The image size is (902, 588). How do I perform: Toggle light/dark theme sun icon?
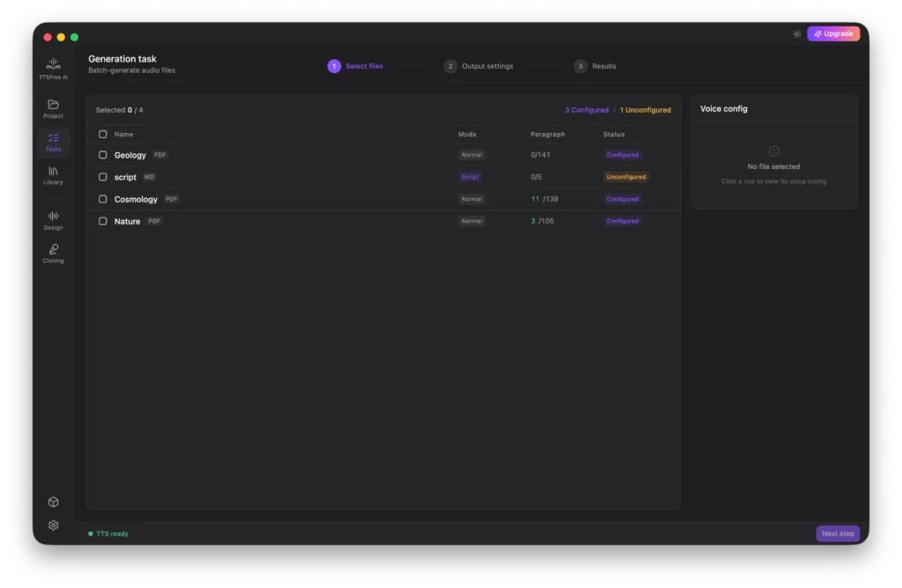tap(796, 34)
